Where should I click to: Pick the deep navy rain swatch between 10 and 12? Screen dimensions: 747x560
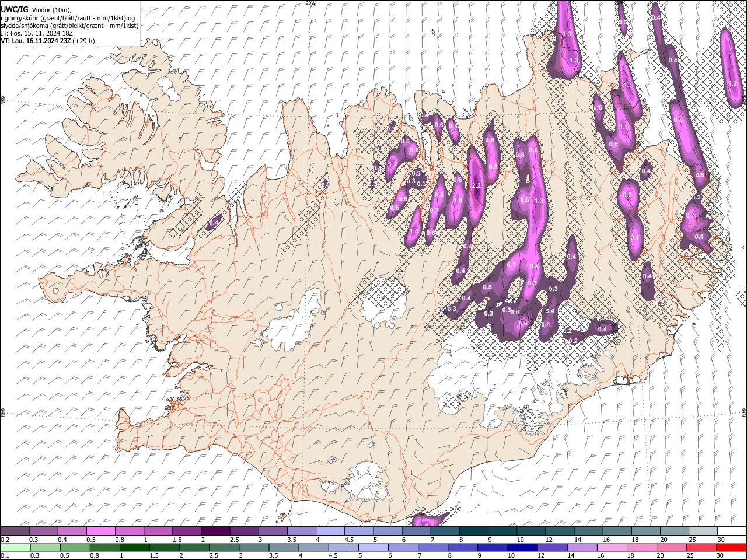[x=522, y=547]
